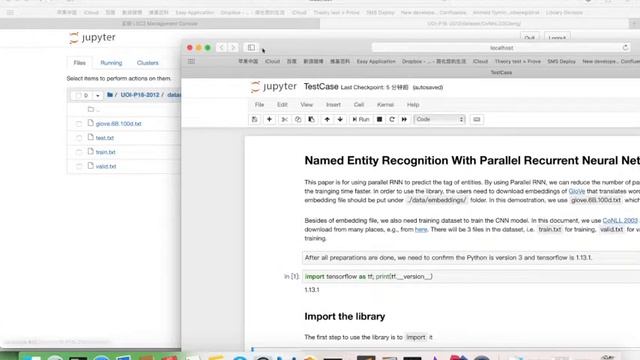Cut selected cells with the scissors icon
Viewport: 640px width, 360px height.
[x=284, y=119]
